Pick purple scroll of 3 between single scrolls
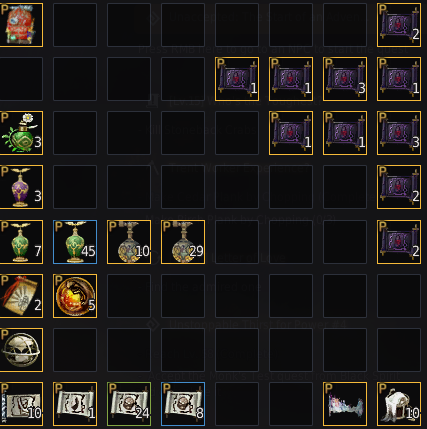This screenshot has width=427, height=429. (x=345, y=79)
